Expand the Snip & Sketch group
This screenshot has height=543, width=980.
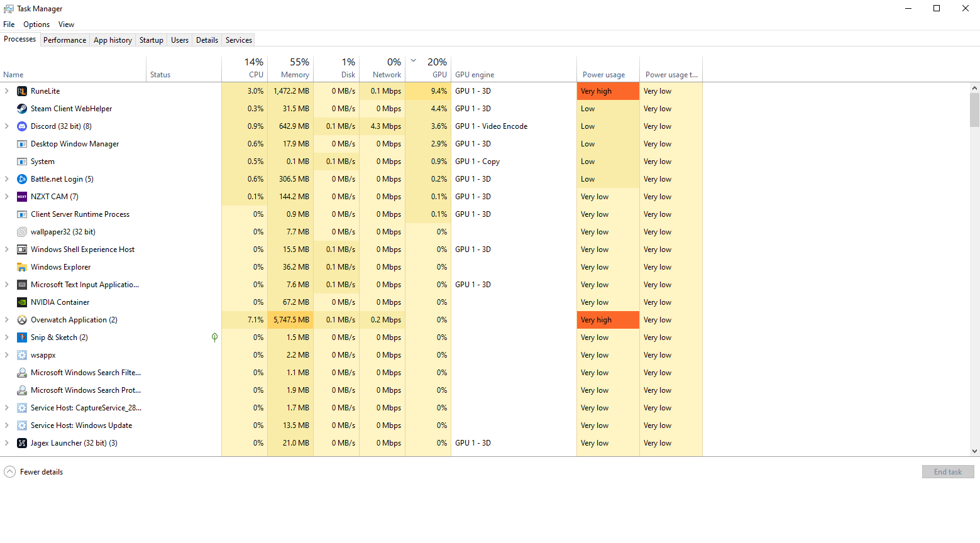7,337
